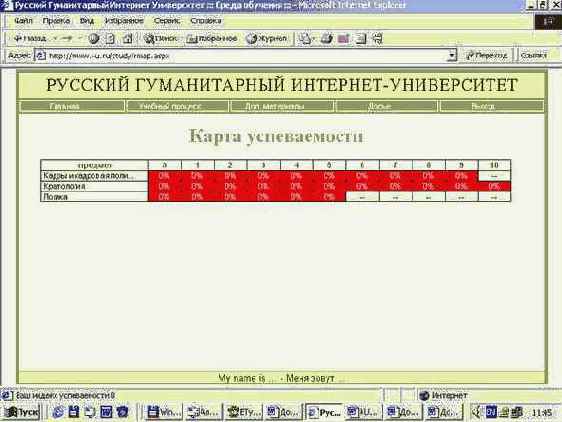Click the Edit page toolbar icon
Screen dimensions: 562x422
[x=343, y=38]
